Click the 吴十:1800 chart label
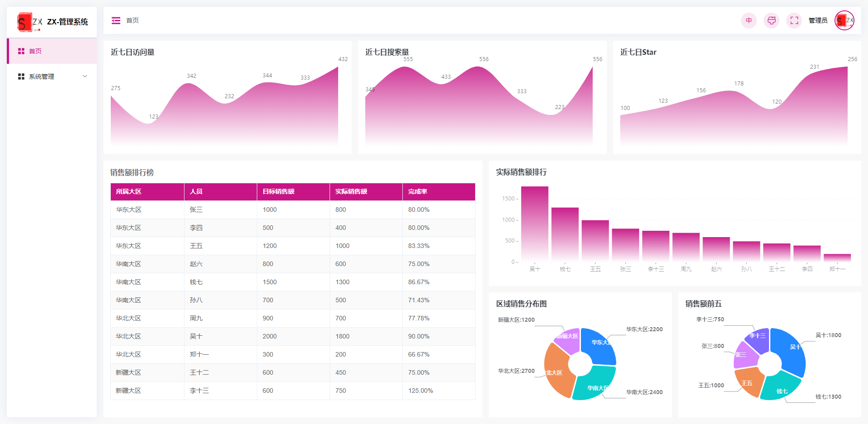Viewport: 868px width, 424px height. coord(828,335)
